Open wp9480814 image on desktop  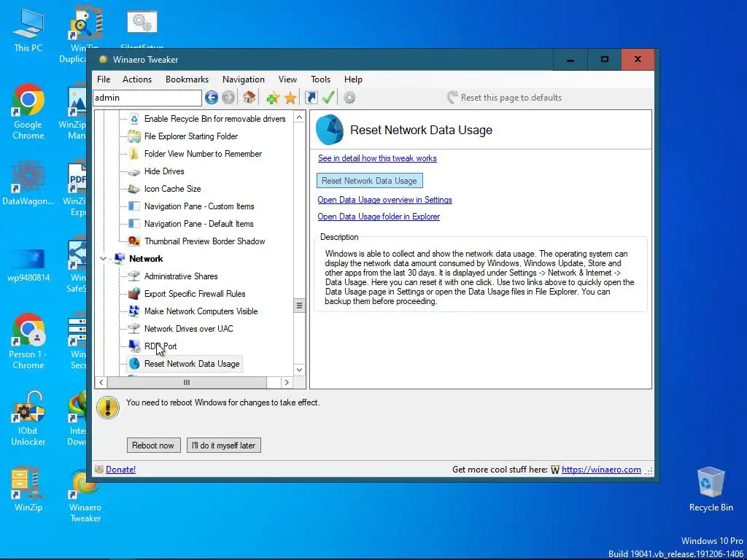point(28,264)
